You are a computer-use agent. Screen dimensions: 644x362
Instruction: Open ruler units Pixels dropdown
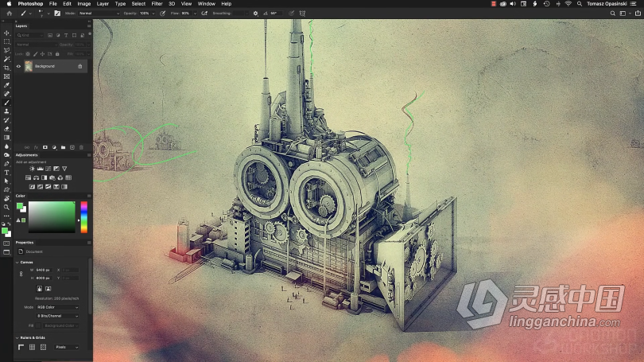click(67, 347)
